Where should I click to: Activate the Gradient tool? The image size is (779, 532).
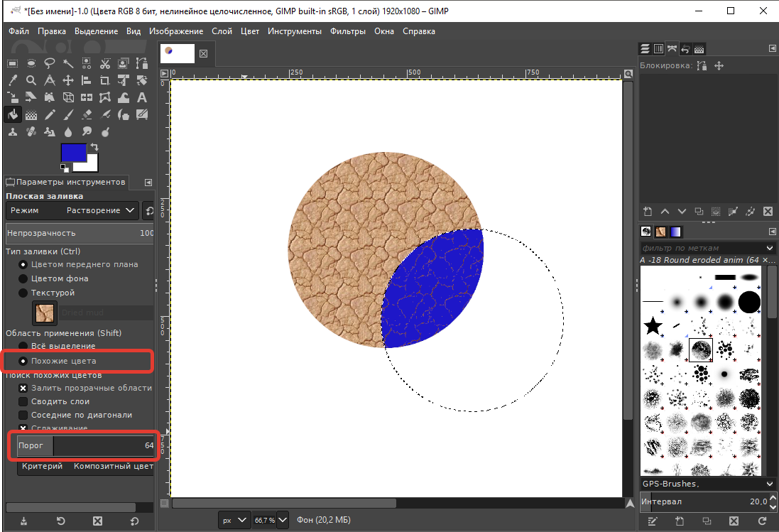31,115
